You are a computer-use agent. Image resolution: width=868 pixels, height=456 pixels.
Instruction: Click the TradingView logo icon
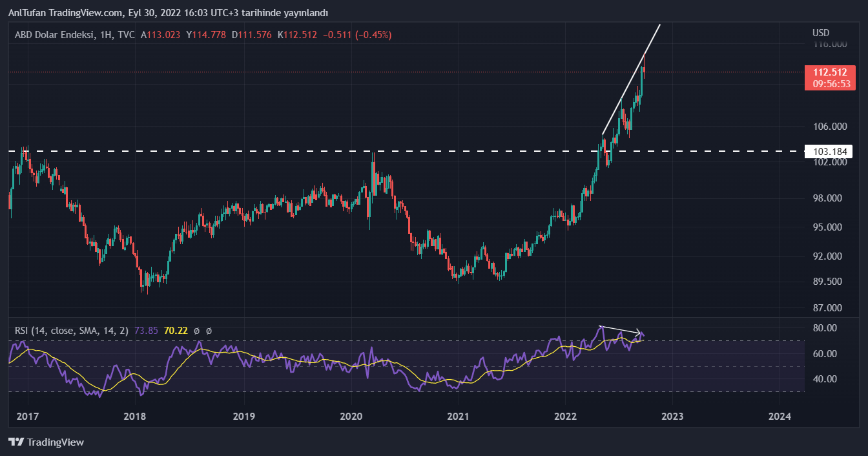coord(15,442)
